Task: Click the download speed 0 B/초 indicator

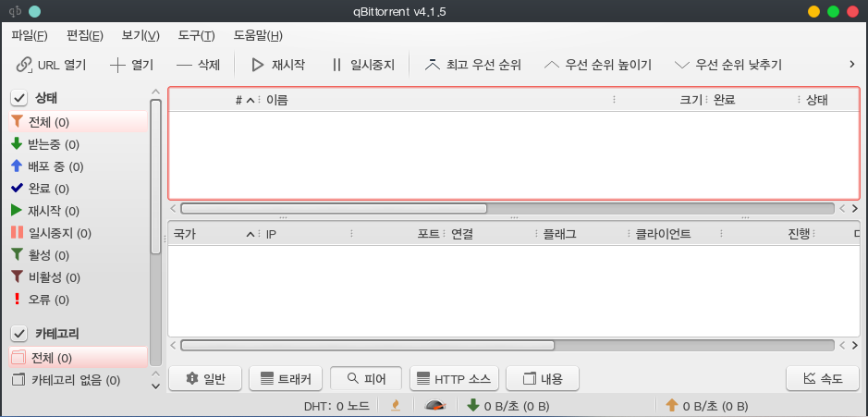Action: [508, 406]
